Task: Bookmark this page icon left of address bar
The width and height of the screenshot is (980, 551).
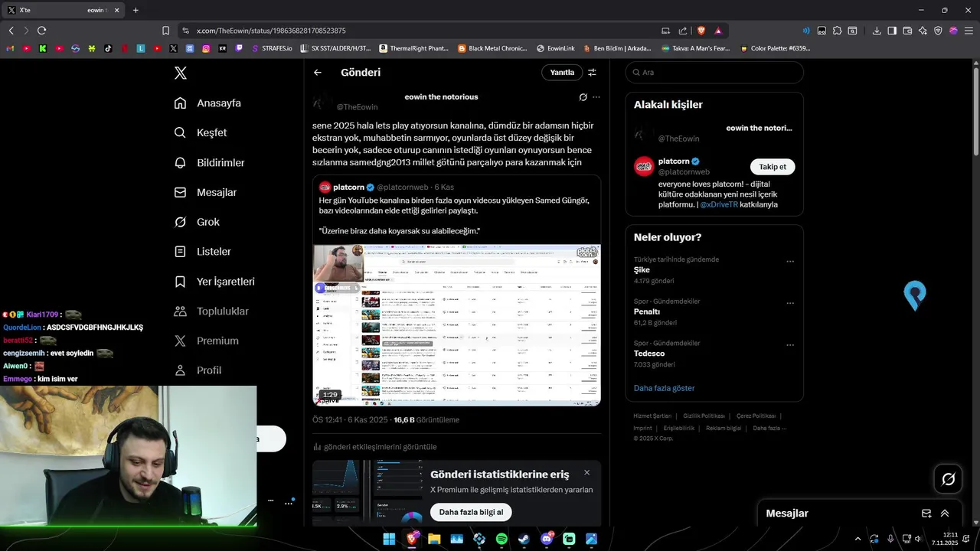Action: [165, 31]
